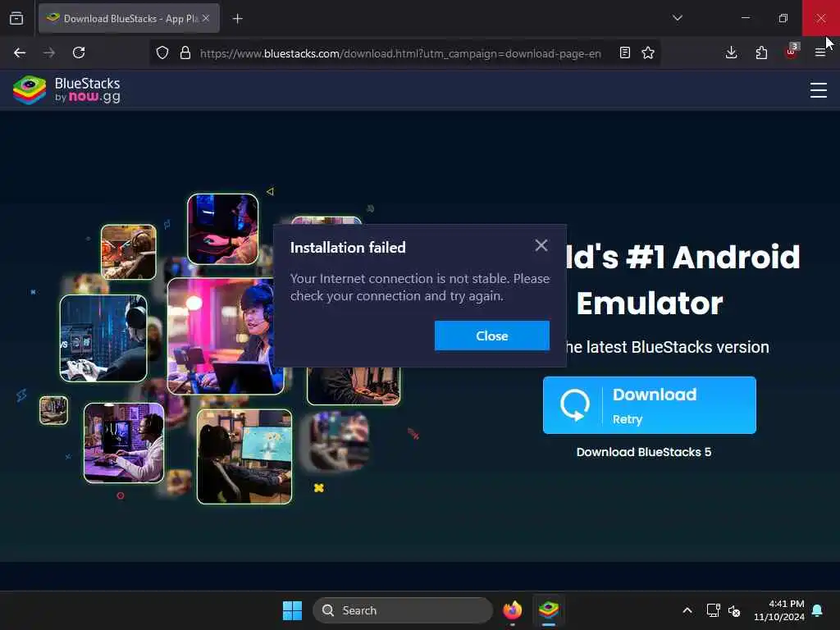Image resolution: width=840 pixels, height=630 pixels.
Task: Toggle reader view in address bar
Action: coord(624,52)
